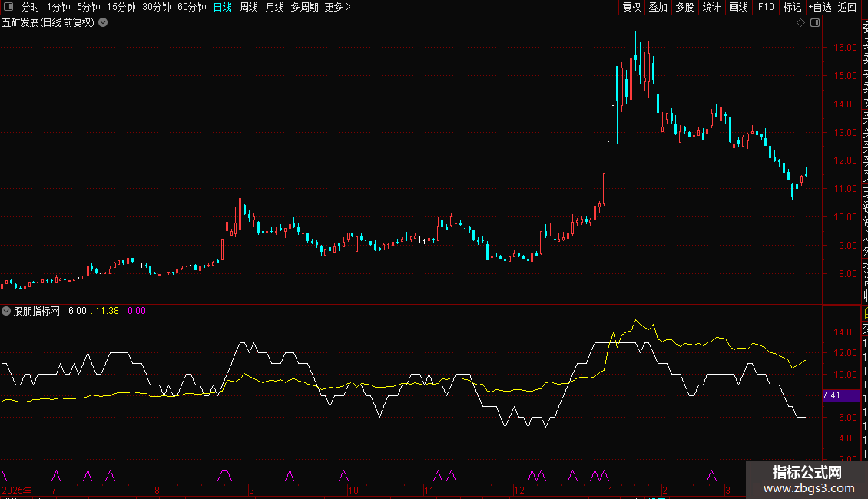This screenshot has height=499, width=868.
Task: Click the month 12 marker on time axis
Action: coord(518,491)
